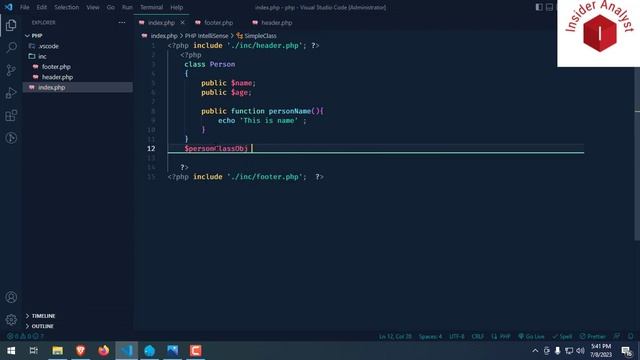This screenshot has height=360, width=640.
Task: Change end of line sequence CRLF
Action: click(x=478, y=336)
